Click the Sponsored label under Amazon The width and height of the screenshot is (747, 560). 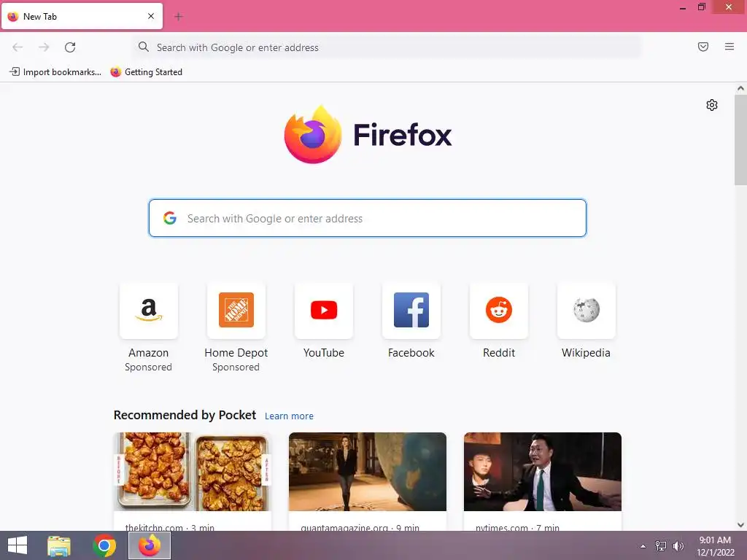coord(149,367)
